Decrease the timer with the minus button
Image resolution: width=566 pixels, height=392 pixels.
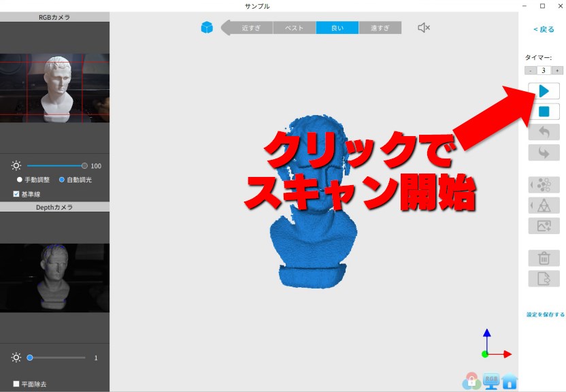pos(530,70)
